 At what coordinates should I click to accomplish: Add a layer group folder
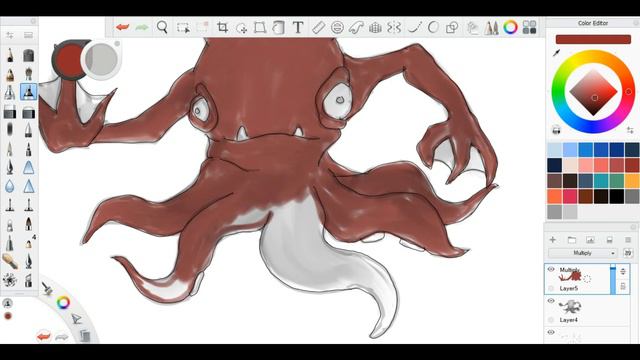tap(571, 240)
